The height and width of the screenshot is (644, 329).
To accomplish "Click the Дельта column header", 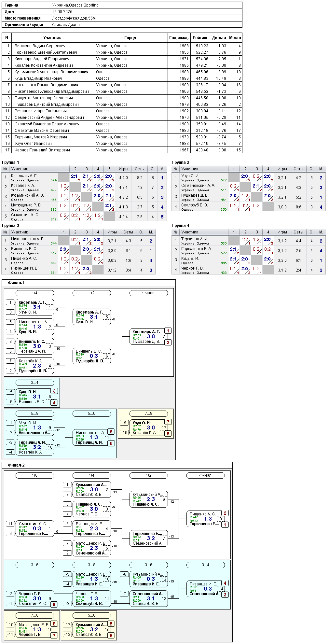I will pyautogui.click(x=219, y=38).
